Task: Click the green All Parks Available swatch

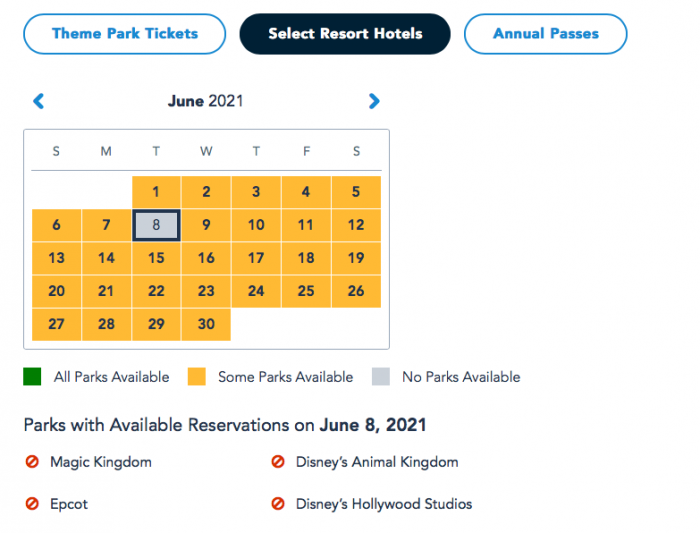Action: pos(32,377)
